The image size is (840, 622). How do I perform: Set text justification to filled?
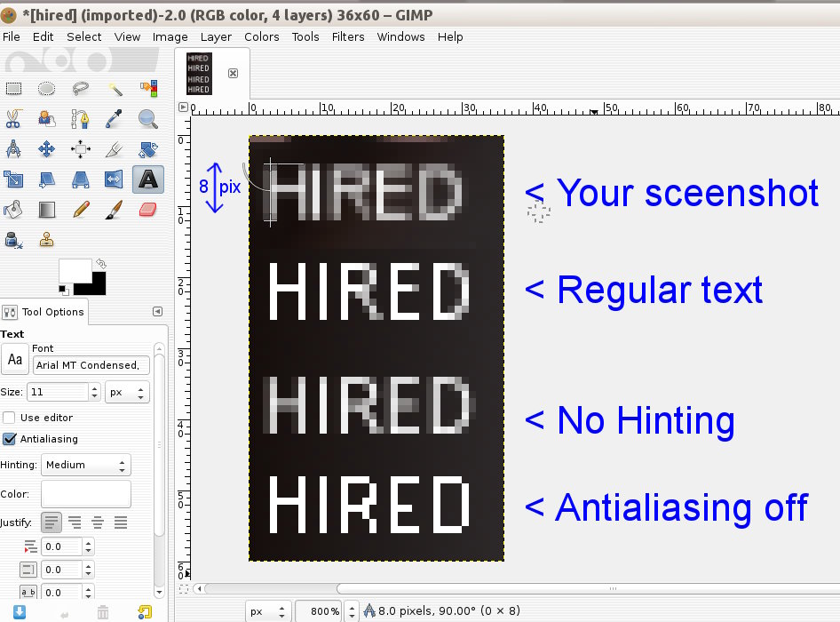[121, 522]
